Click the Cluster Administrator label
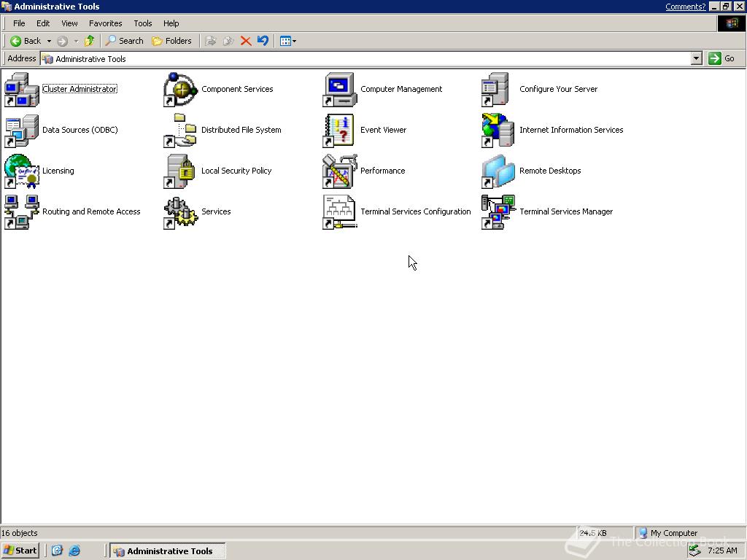747x560 pixels. 80,89
